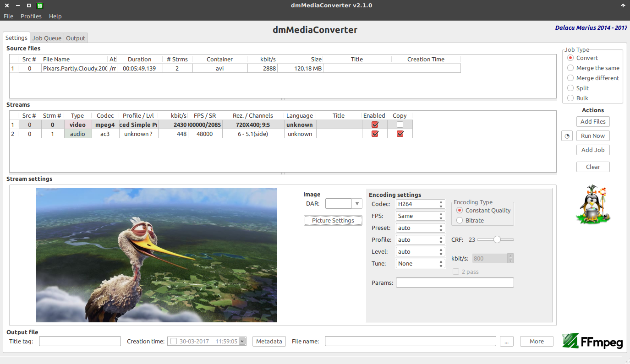Click the pie-chart progress icon beside Run Now
Viewport: 630px width, 364px height.
click(x=567, y=136)
